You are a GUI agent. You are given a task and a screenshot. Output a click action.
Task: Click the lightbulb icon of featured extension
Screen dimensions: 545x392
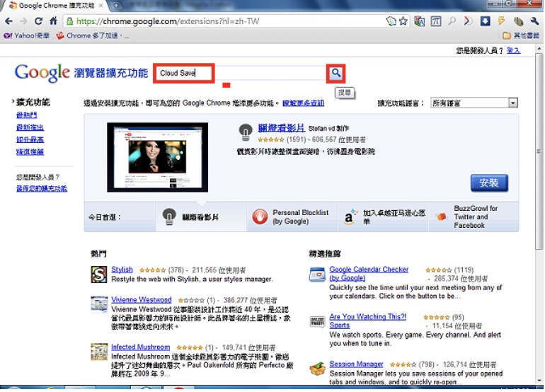[246, 132]
